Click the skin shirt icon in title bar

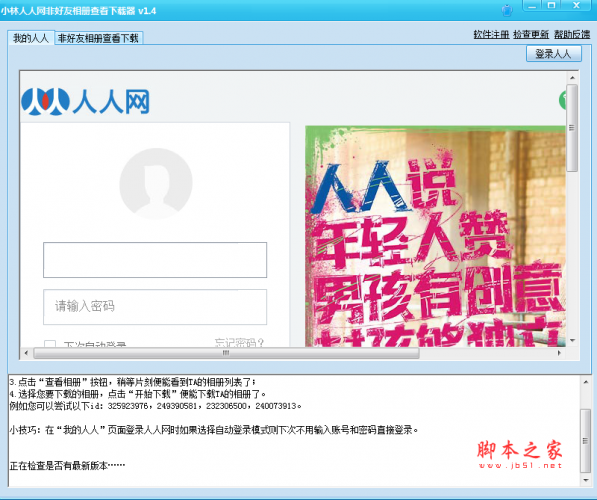(x=507, y=10)
